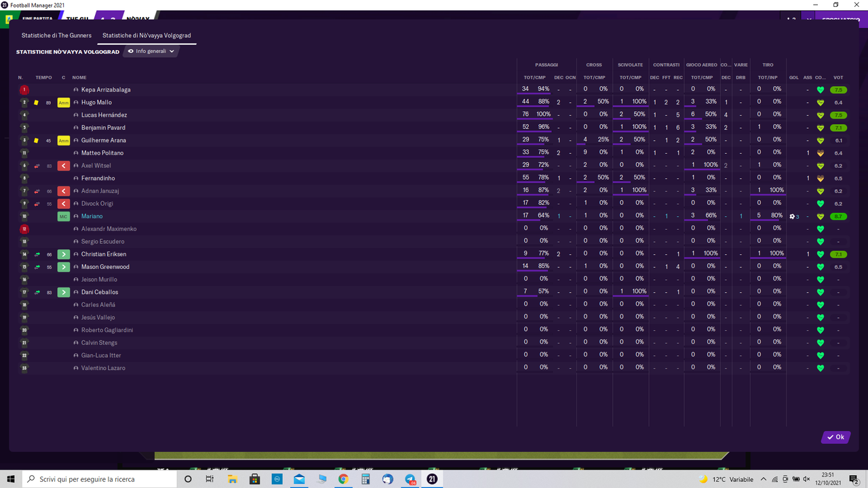This screenshot has width=868, height=488.
Task: Click the Football Manager 21 taskbar icon
Action: tap(432, 479)
